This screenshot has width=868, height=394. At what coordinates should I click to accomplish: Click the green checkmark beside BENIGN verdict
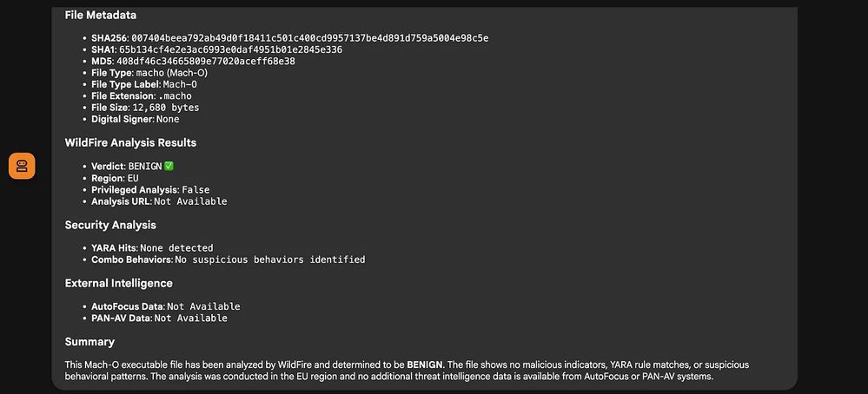169,167
